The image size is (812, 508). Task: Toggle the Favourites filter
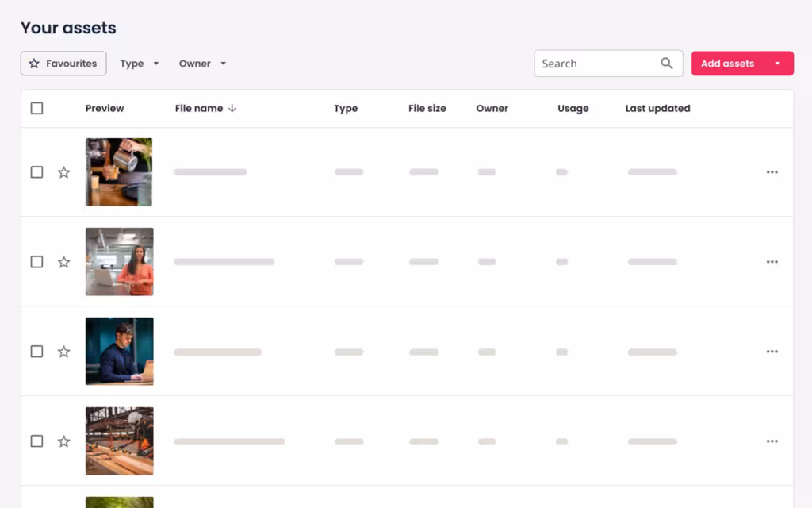coord(63,63)
